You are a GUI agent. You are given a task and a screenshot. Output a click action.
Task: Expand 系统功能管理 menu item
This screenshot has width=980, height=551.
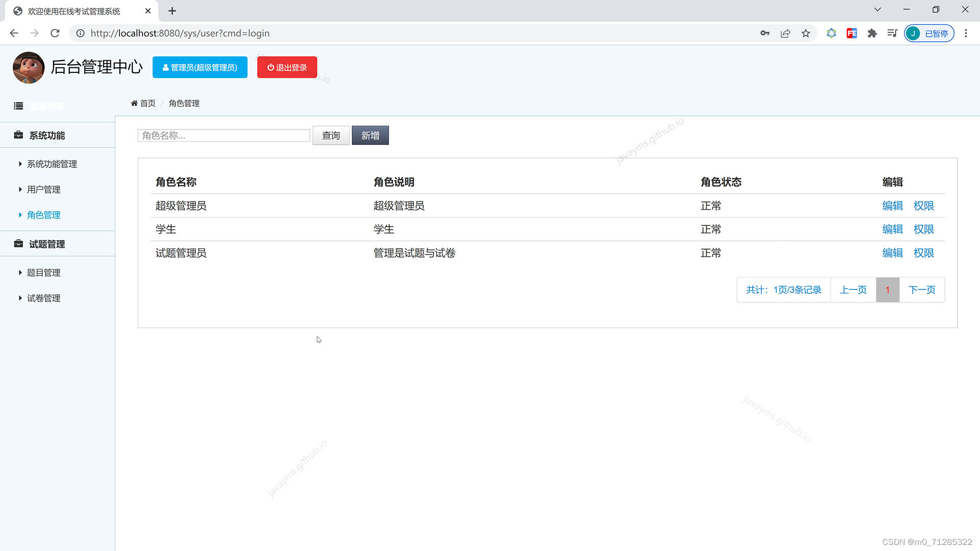(52, 164)
